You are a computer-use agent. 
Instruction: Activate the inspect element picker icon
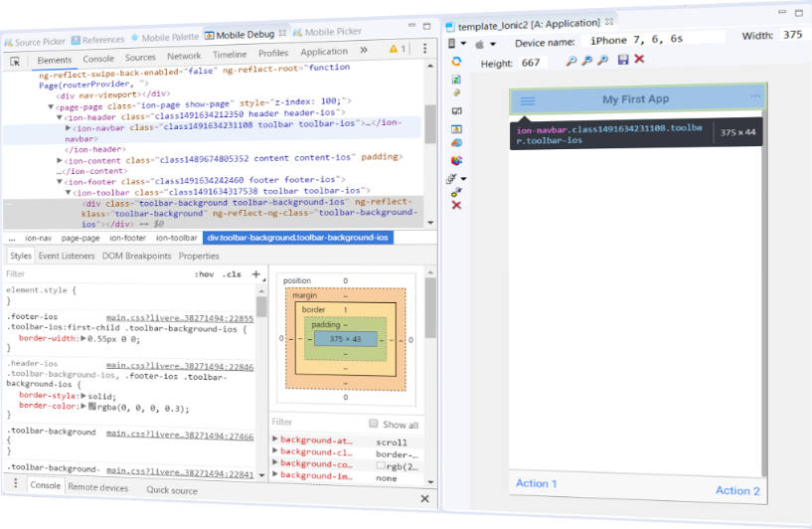click(16, 61)
